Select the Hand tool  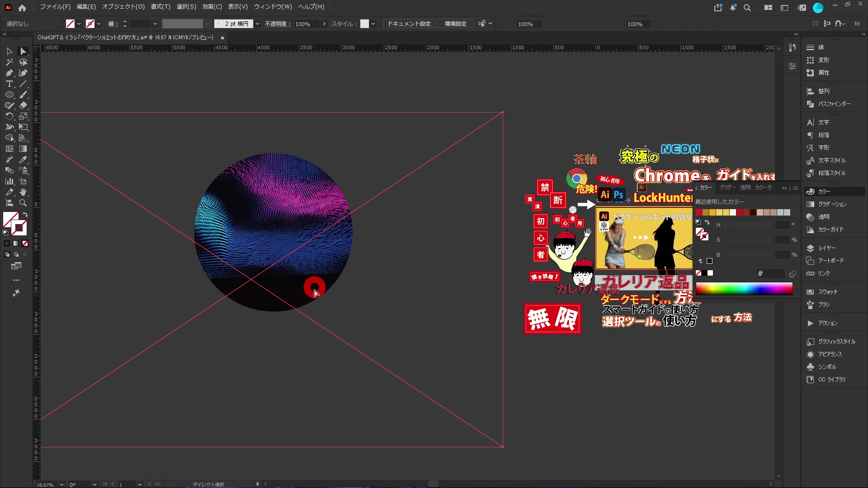(x=23, y=192)
